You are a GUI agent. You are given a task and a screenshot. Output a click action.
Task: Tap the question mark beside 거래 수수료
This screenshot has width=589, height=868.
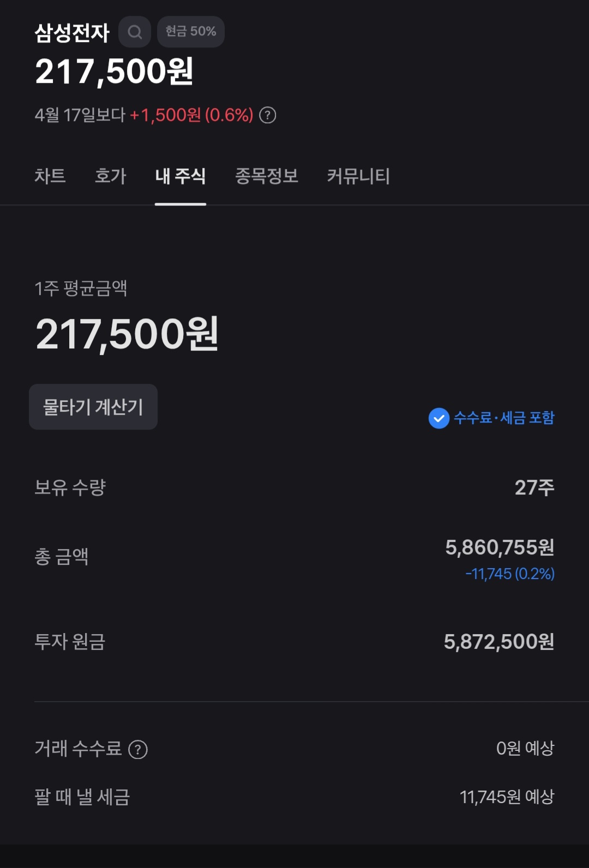138,750
